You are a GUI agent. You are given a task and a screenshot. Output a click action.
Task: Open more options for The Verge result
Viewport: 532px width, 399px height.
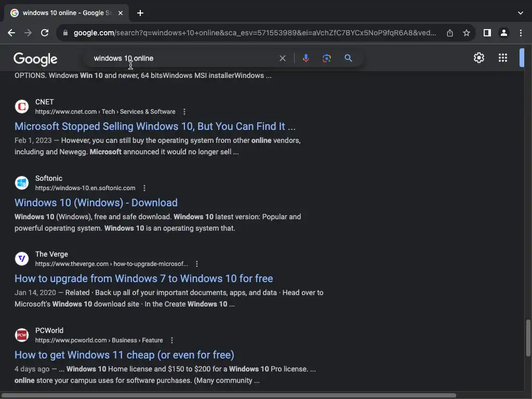click(x=197, y=264)
